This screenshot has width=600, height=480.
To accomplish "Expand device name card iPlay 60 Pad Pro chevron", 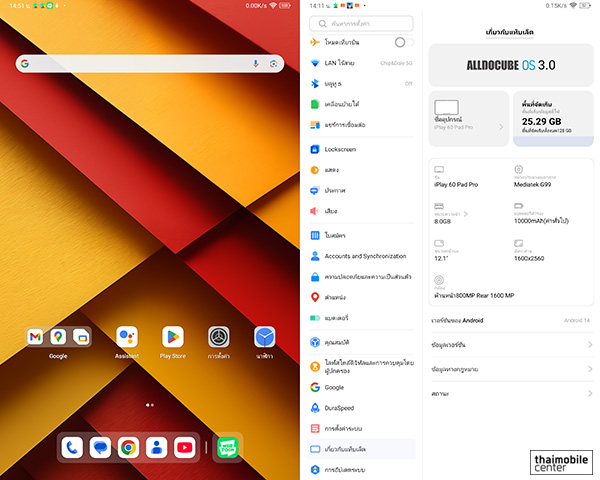I will pyautogui.click(x=501, y=127).
